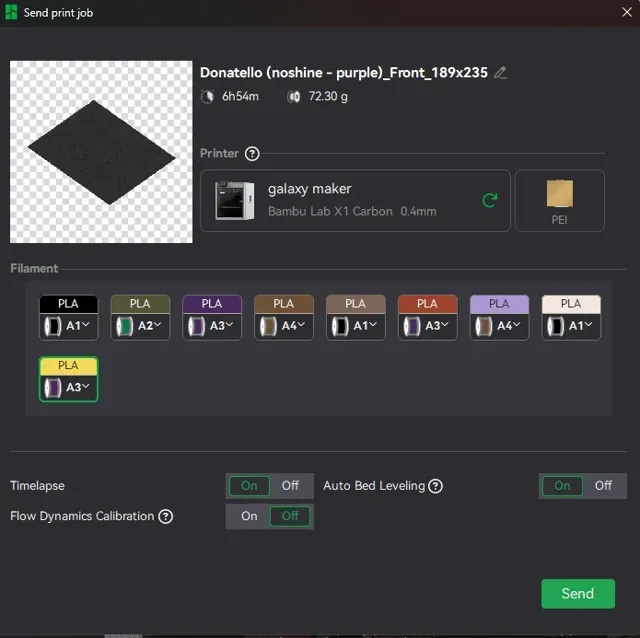Turn Timelapse On
This screenshot has width=640, height=638.
pos(249,486)
